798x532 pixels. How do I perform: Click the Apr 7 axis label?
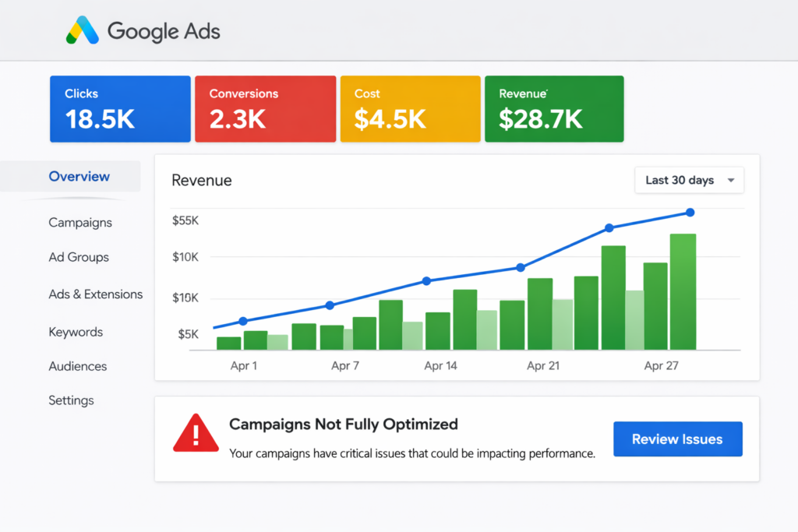point(345,365)
